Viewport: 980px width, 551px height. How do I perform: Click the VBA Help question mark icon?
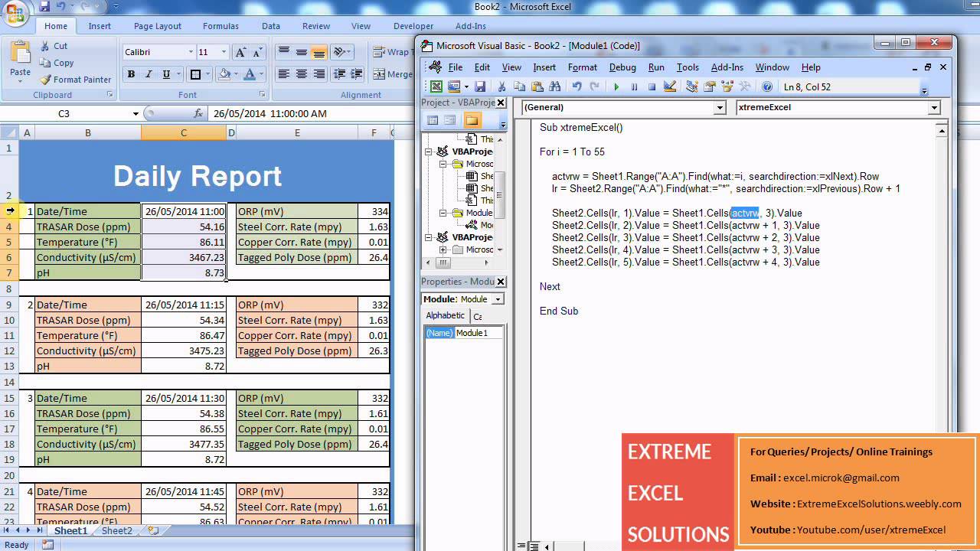(x=767, y=87)
